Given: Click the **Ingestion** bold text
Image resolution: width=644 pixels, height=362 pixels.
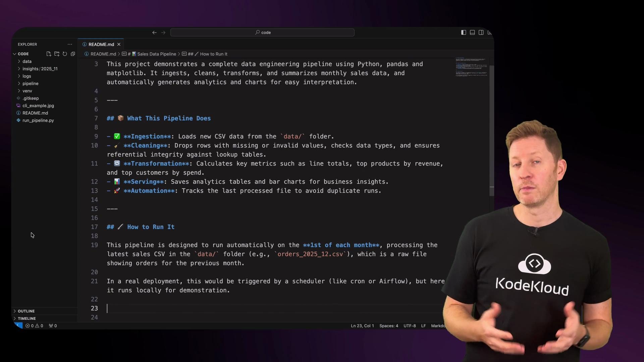Looking at the screenshot, I should (147, 136).
